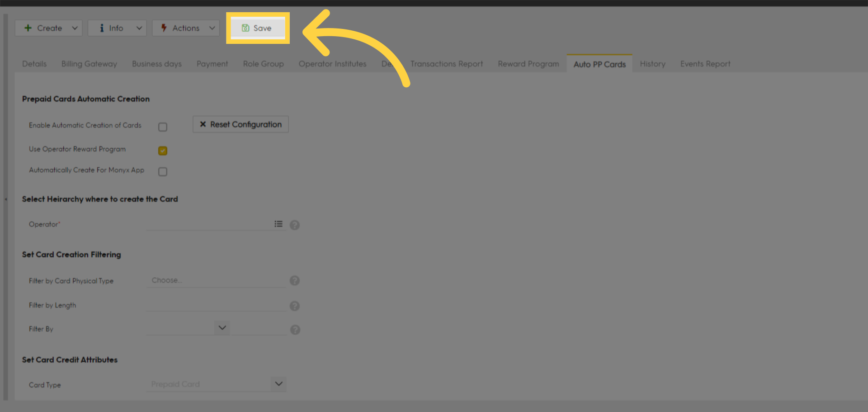Click the X icon on Reset Configuration
This screenshot has width=868, height=412.
point(203,124)
